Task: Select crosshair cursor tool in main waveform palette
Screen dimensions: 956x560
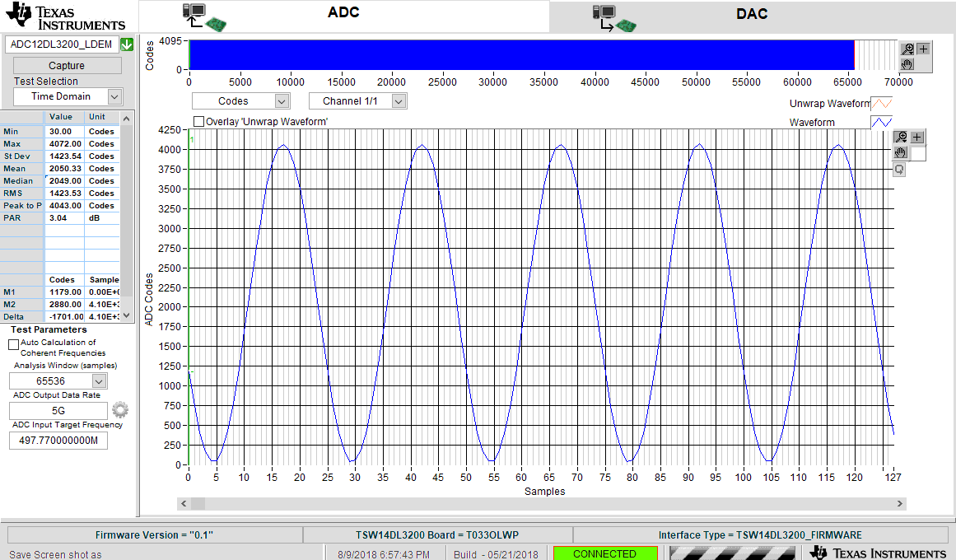Action: point(917,138)
